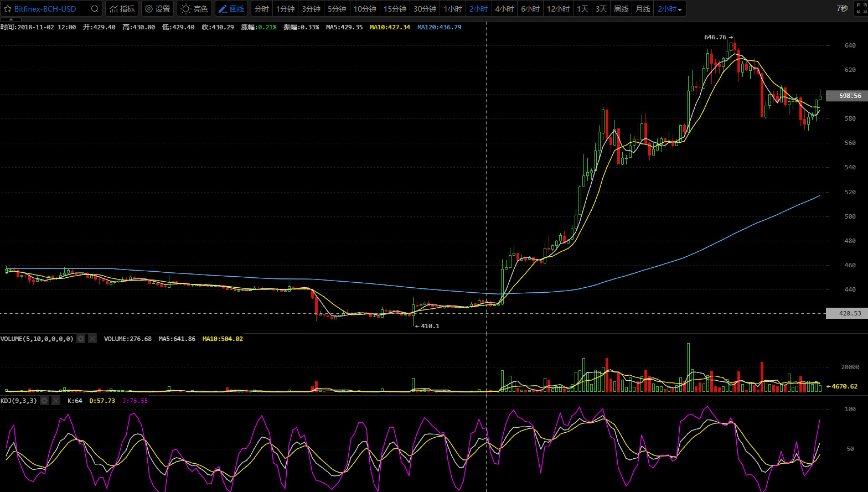
Task: Select the 1小时 interval
Action: click(x=453, y=9)
